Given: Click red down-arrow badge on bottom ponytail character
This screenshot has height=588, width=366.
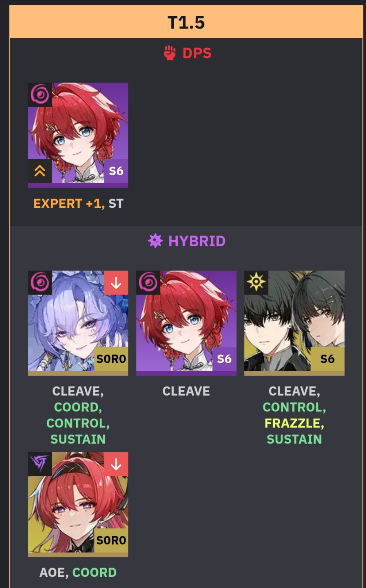Looking at the screenshot, I should pos(116,464).
